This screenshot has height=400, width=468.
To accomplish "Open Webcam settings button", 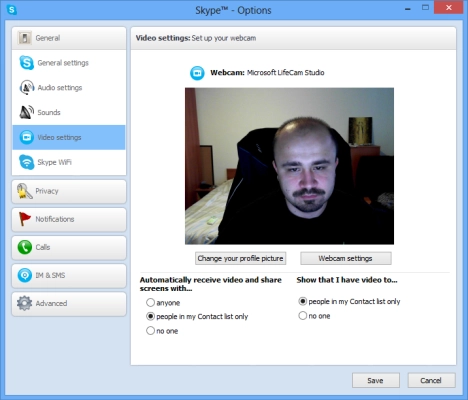I will pos(346,258).
